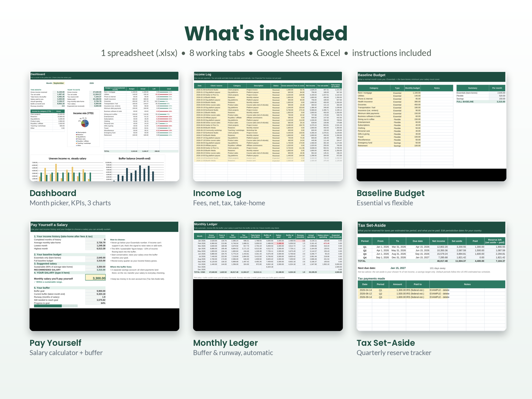Viewport: 532px width, 399px height.
Task: Click the 'What's included' main heading
Action: 266,33
